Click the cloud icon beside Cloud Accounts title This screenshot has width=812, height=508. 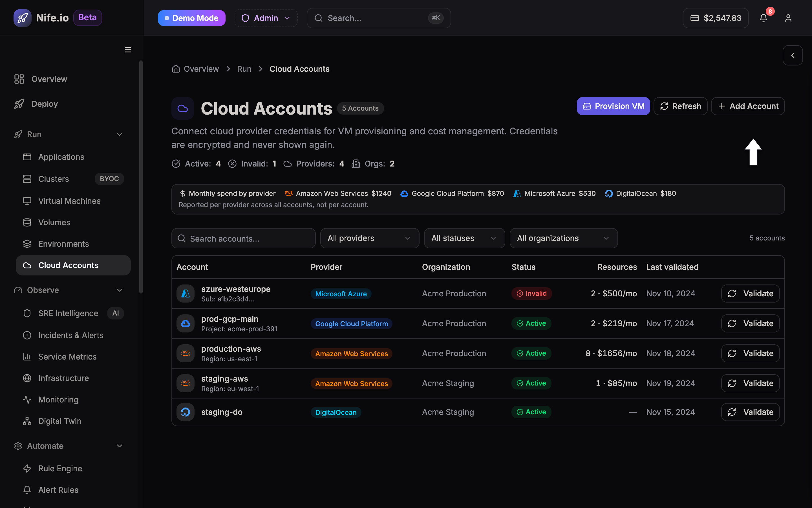pos(182,109)
